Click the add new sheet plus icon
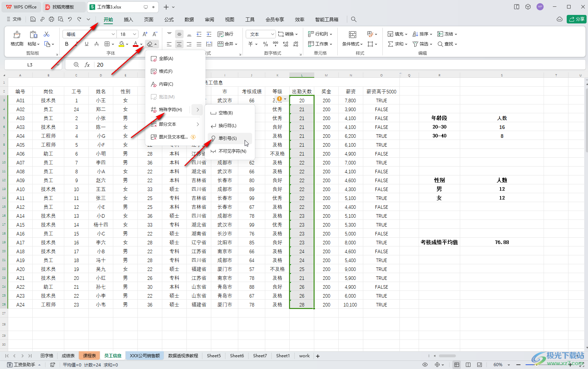 click(x=318, y=356)
